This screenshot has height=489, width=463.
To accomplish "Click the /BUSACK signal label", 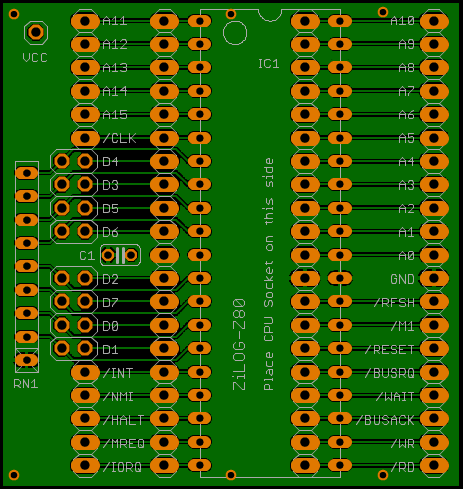I will coord(385,420).
